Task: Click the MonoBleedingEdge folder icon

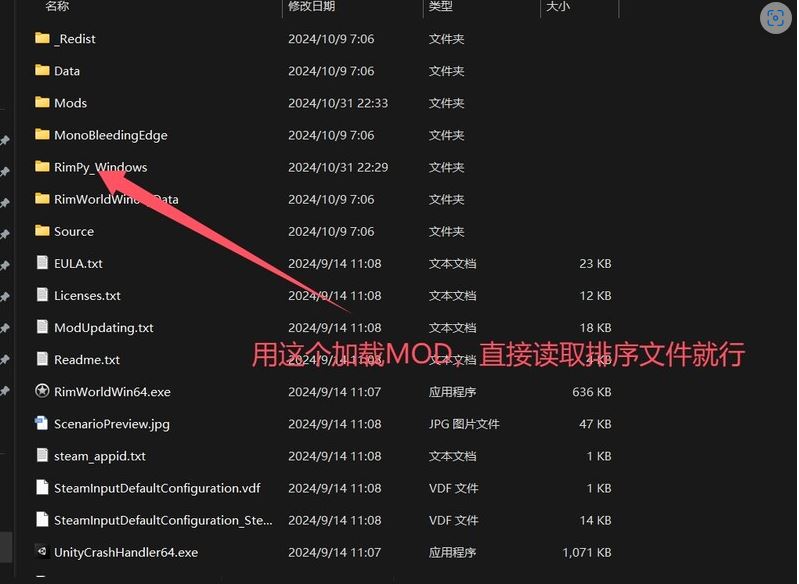Action: 42,135
